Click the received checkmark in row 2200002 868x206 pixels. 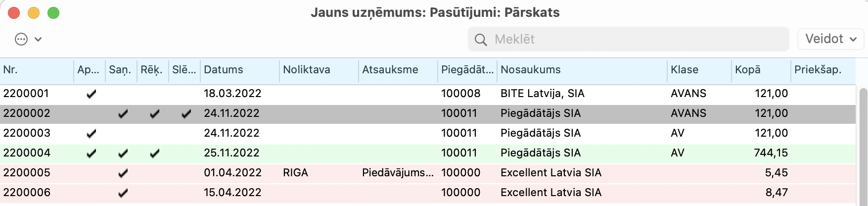pyautogui.click(x=123, y=113)
